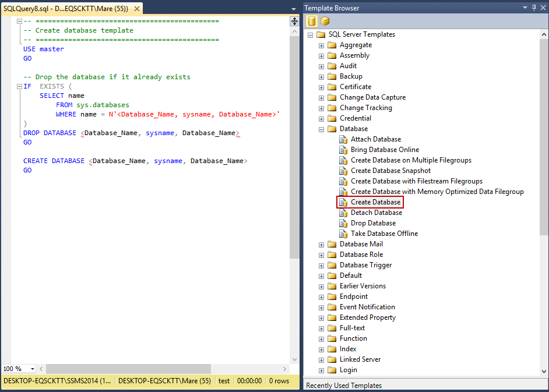Collapse the header comment region in editor
This screenshot has width=549, height=392.
[19, 21]
